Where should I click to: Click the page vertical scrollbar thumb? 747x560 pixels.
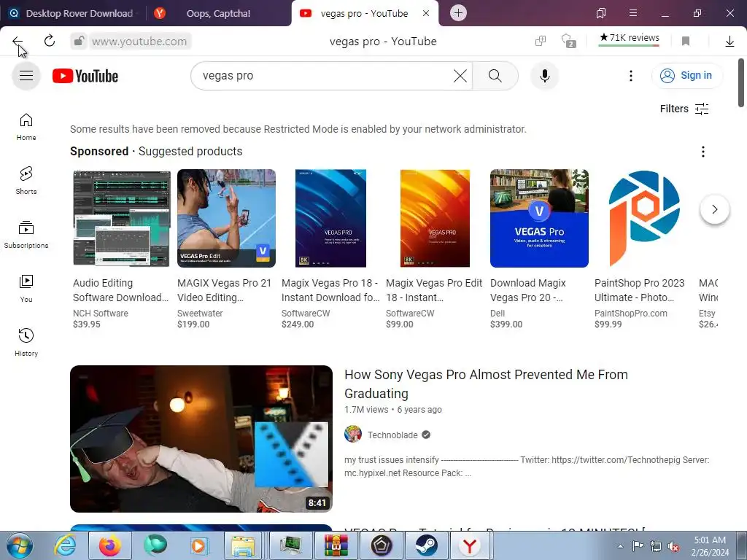point(741,83)
